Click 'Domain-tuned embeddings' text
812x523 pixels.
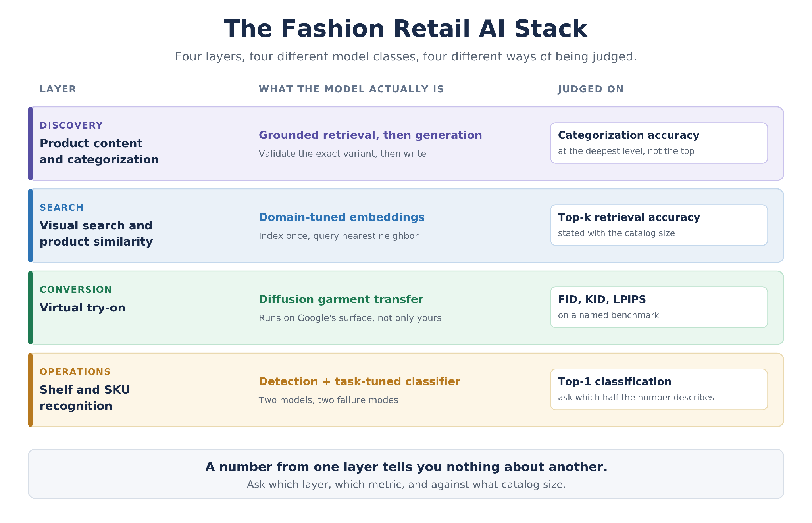[341, 217]
